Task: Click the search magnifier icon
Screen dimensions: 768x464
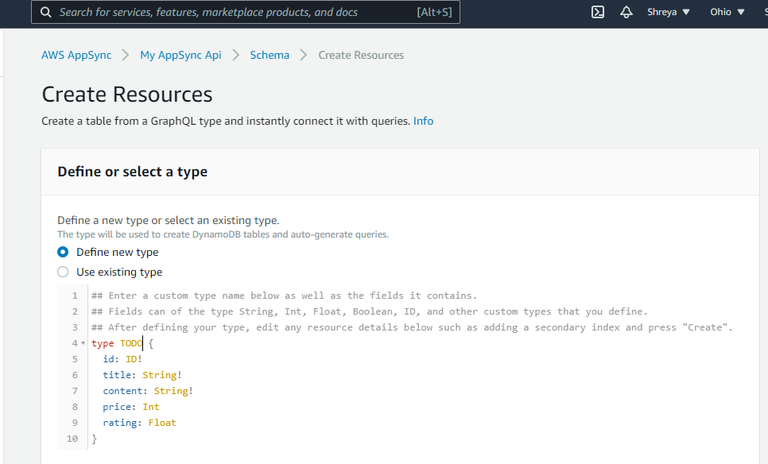Action: 46,12
